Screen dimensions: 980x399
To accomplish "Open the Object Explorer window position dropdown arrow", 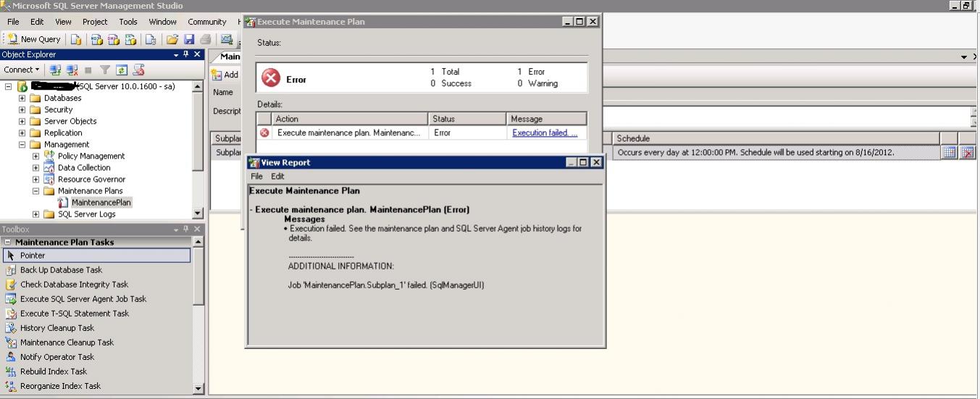I will tap(176, 54).
